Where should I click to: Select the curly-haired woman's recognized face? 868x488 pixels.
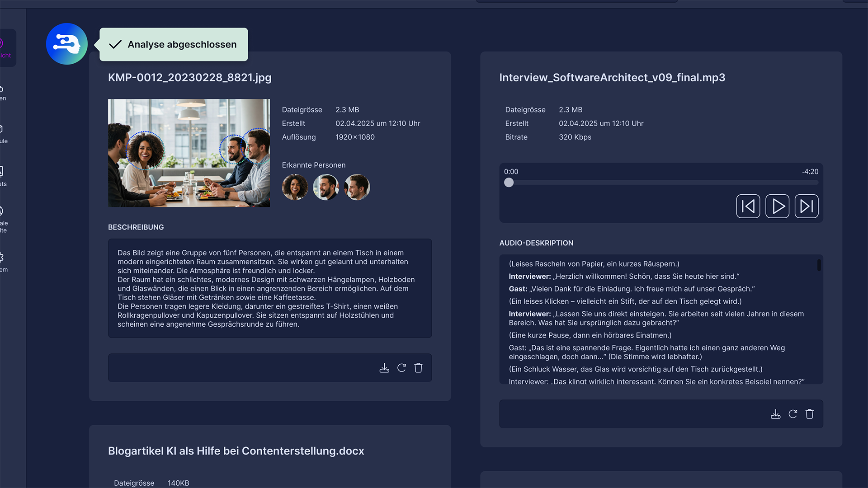295,187
